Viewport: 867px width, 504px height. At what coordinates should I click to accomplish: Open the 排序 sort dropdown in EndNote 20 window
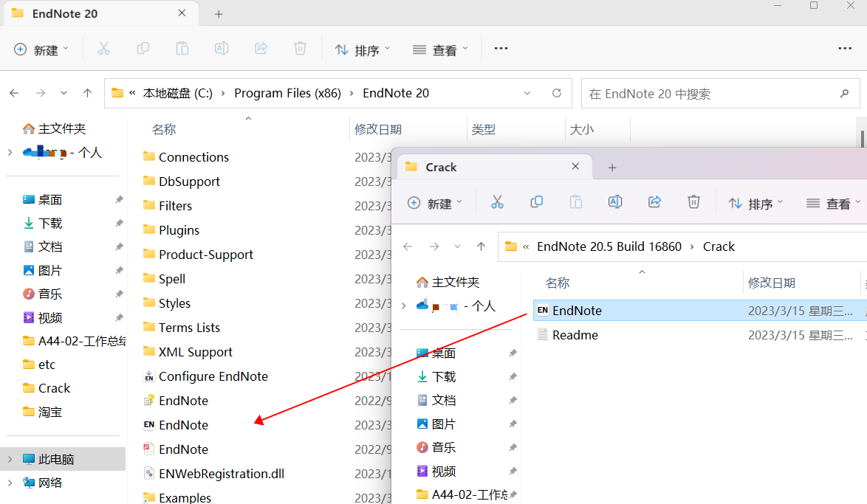(x=363, y=49)
